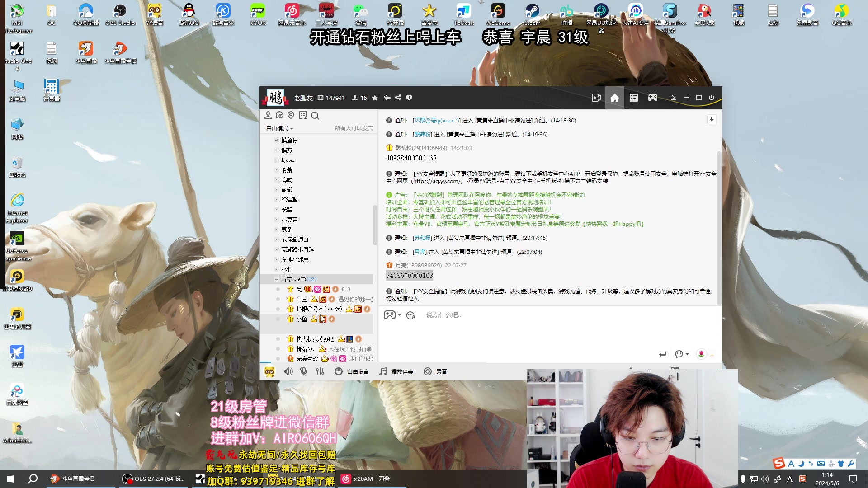Click the 自由发言 free speech button
Screen dimensions: 868x488
point(351,371)
